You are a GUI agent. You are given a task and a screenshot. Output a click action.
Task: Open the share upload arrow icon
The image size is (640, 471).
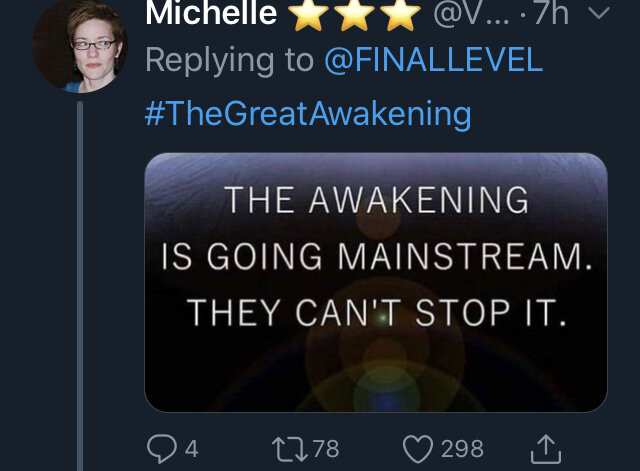(546, 449)
